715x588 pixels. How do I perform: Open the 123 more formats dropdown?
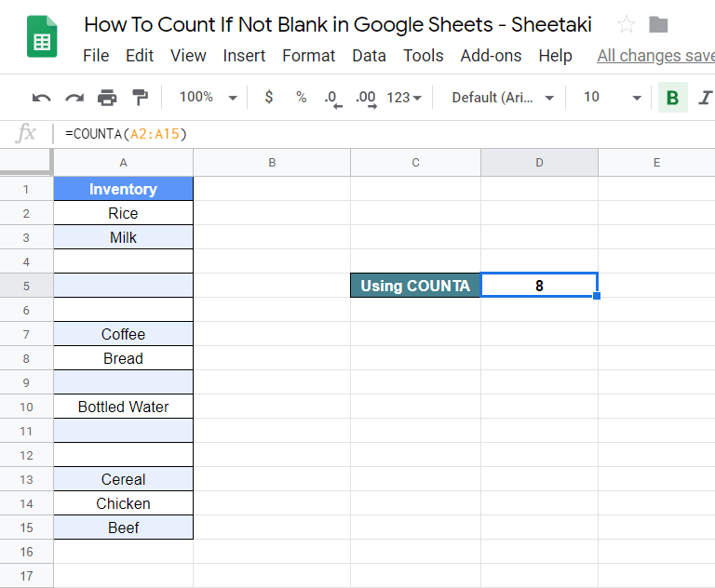click(x=404, y=98)
